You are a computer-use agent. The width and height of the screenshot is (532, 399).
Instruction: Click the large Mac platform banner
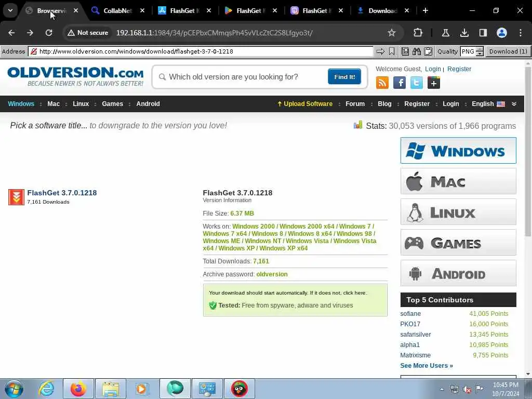pyautogui.click(x=458, y=181)
